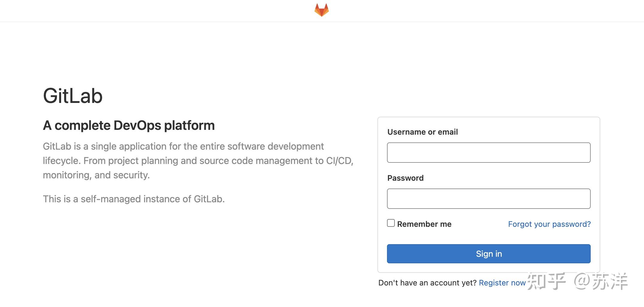Click the "Username or email" label
The image size is (644, 307).
422,132
